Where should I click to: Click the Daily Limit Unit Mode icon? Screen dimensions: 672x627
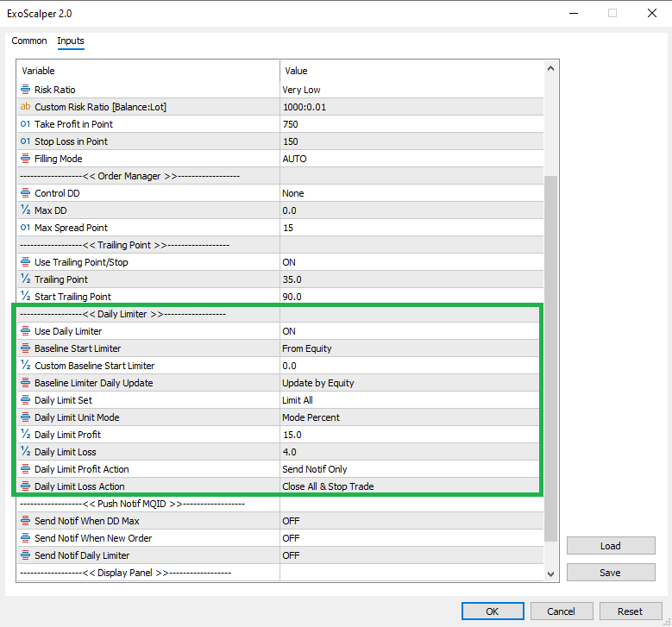[25, 417]
